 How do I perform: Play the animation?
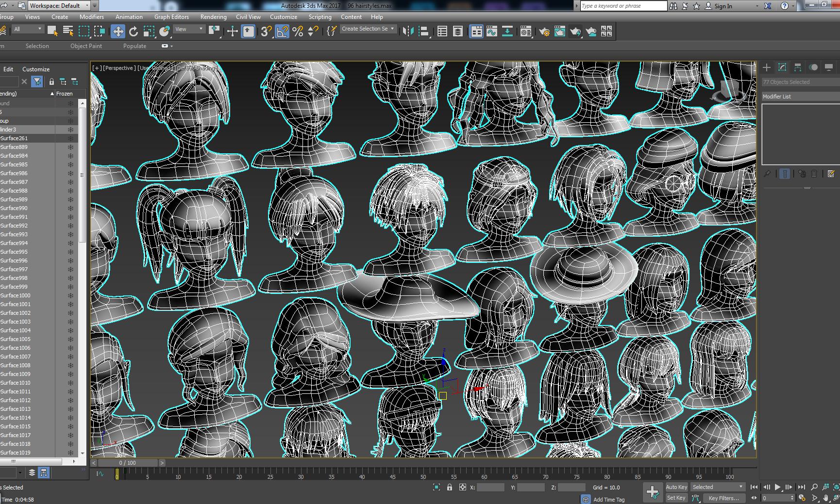coord(777,487)
